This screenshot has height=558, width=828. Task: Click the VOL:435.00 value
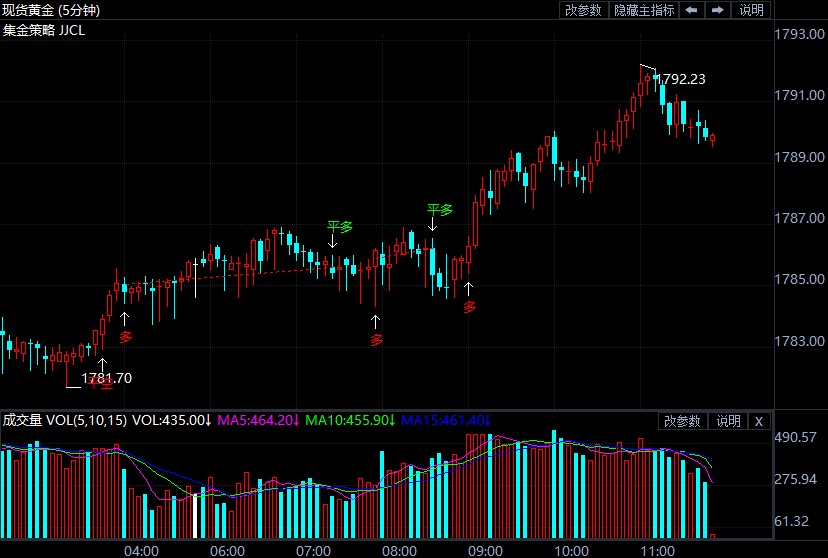click(172, 420)
